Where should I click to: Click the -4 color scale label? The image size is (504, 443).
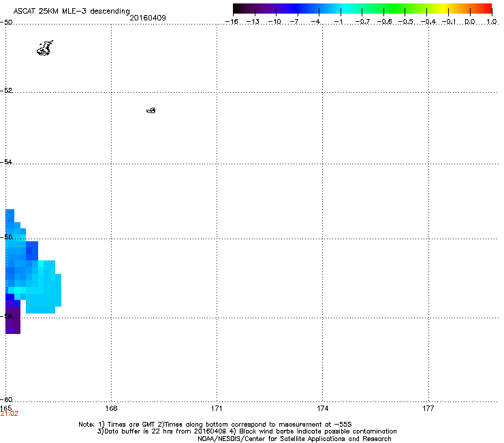click(316, 22)
